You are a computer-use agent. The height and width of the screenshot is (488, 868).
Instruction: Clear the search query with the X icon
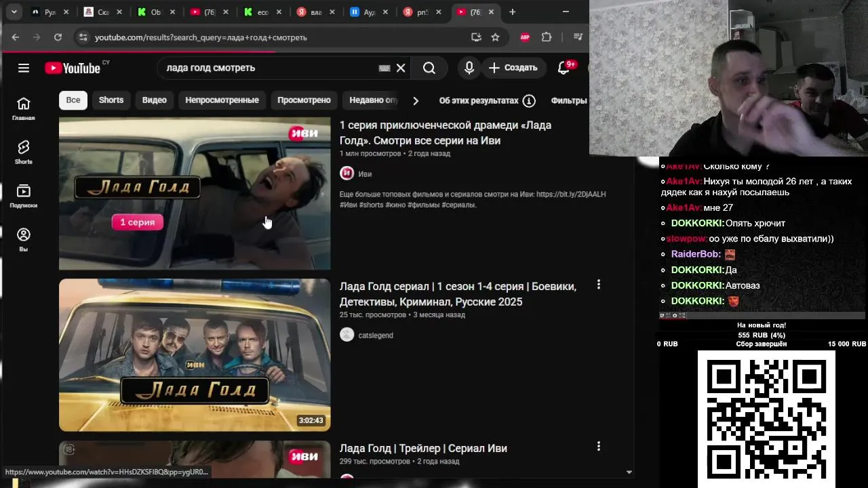coord(401,68)
